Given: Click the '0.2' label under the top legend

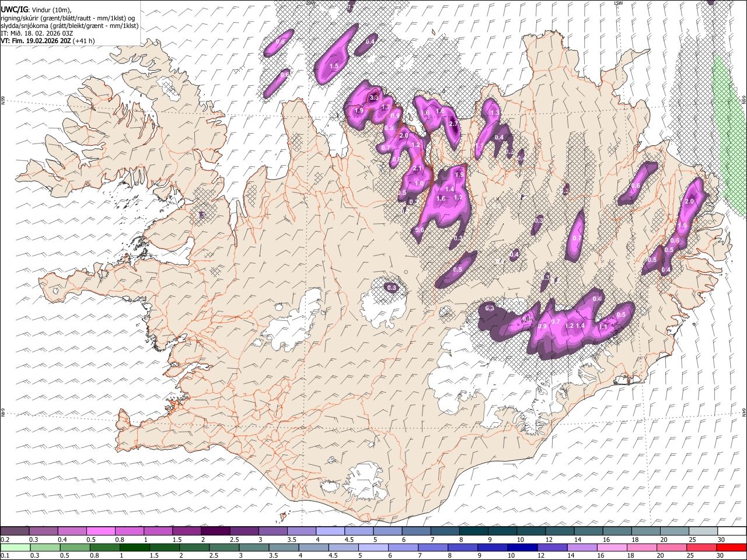Looking at the screenshot, I should pyautogui.click(x=4, y=540).
